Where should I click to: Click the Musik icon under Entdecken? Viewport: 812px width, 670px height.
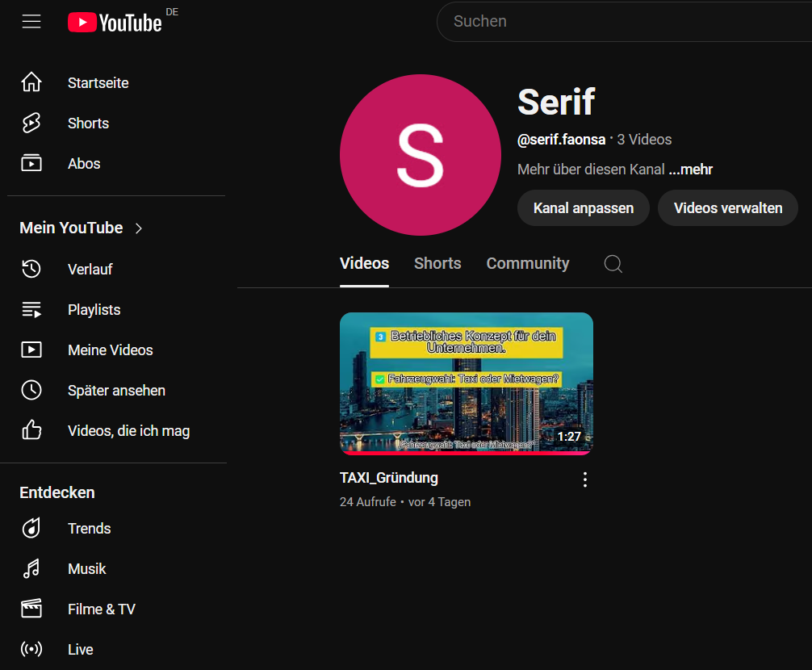click(x=31, y=568)
